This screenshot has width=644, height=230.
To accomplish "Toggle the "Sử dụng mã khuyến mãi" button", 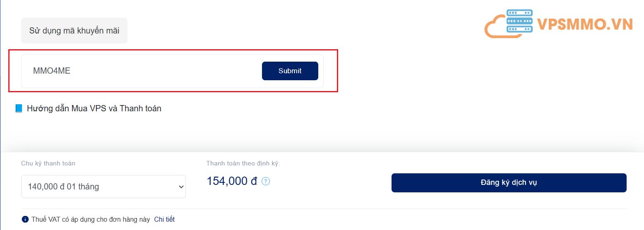I will click(x=74, y=31).
